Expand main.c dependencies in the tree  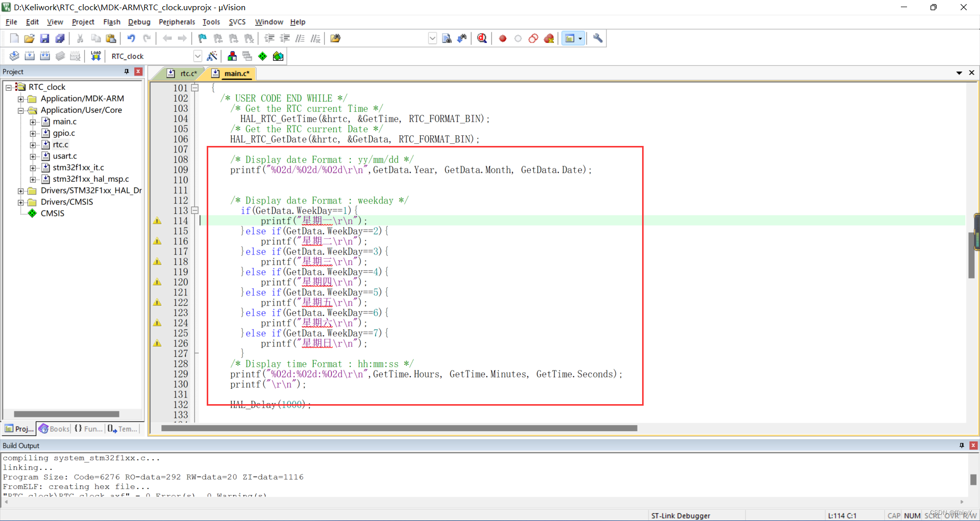[x=33, y=122]
